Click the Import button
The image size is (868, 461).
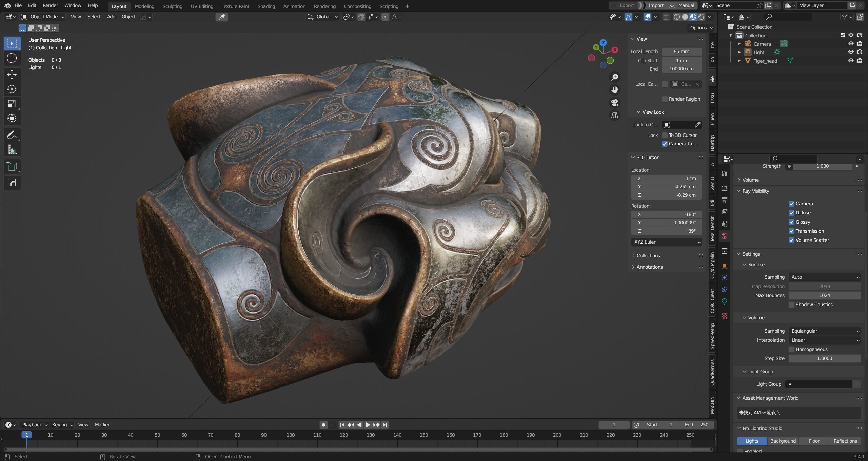[x=652, y=5]
